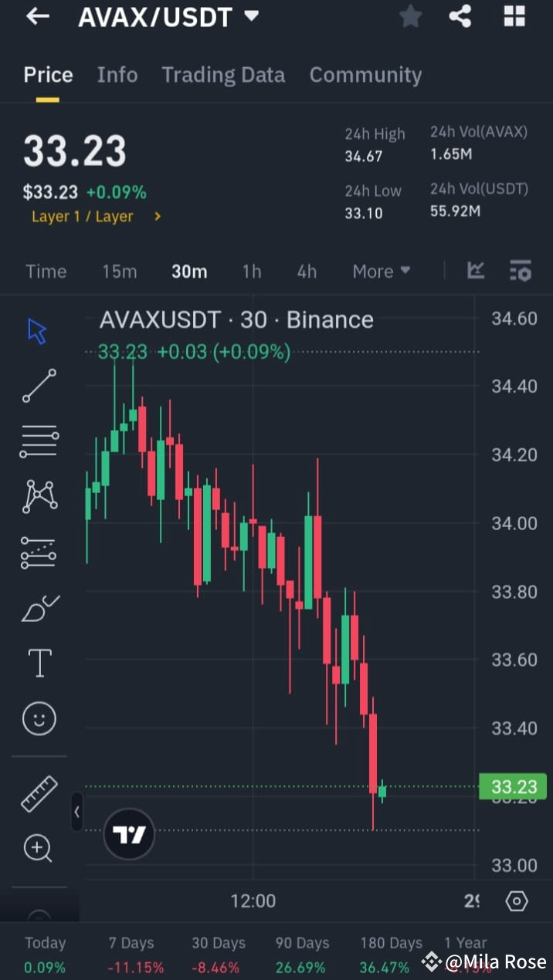Open the Community tab
This screenshot has height=980, width=553.
point(365,75)
